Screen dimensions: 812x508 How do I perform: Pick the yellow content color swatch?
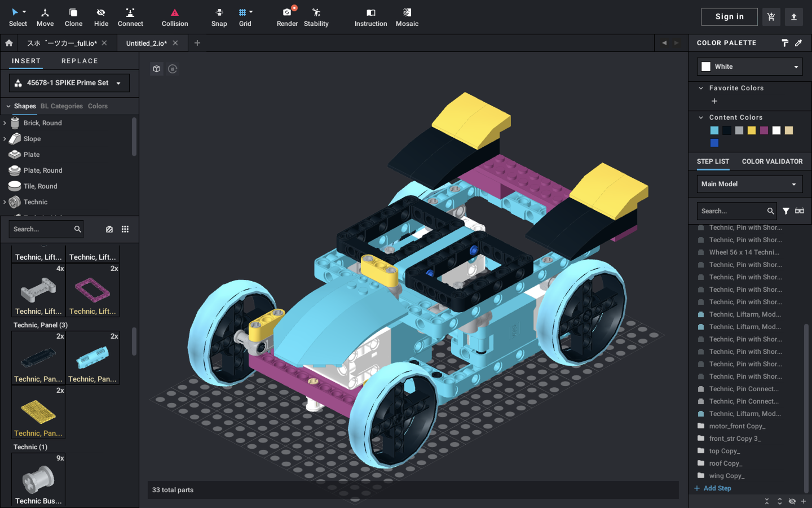[752, 130]
